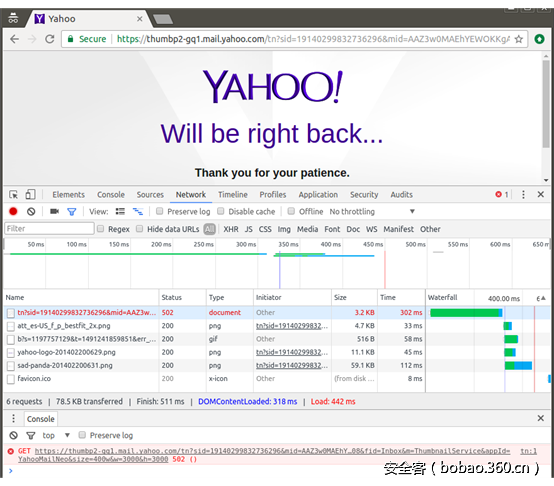Open the Security tab
Image resolution: width=554 pixels, height=486 pixels.
click(364, 195)
